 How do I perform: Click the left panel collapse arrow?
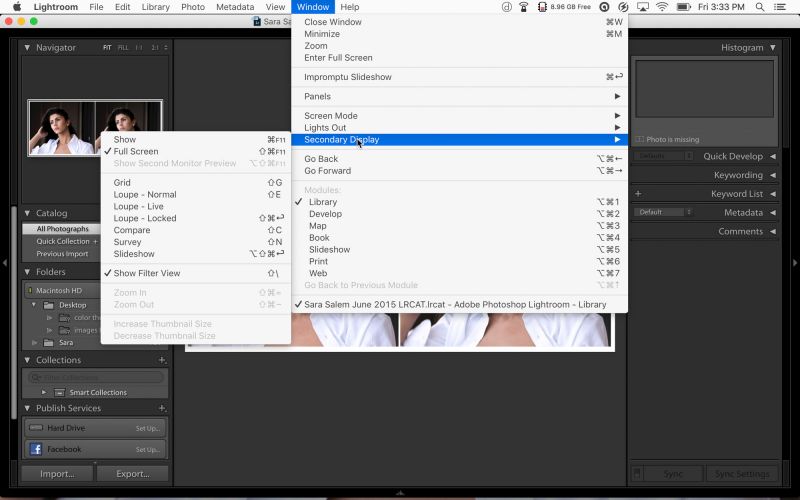pyautogui.click(x=5, y=263)
